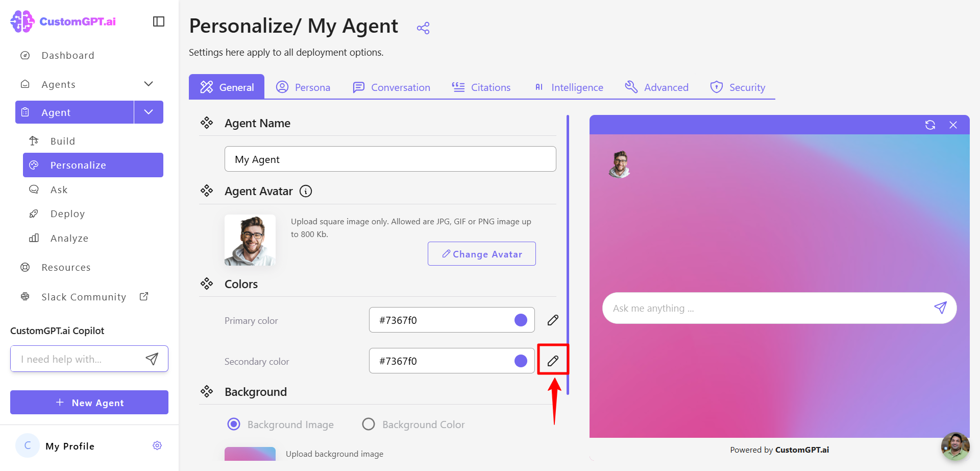
Task: Switch to the Persona tab
Action: [x=303, y=87]
